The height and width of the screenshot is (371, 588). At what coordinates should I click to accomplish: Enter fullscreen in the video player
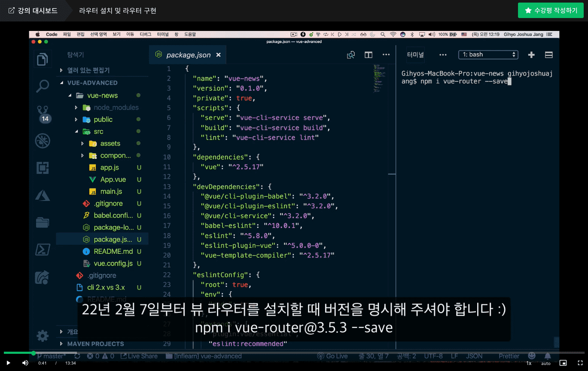coord(580,363)
